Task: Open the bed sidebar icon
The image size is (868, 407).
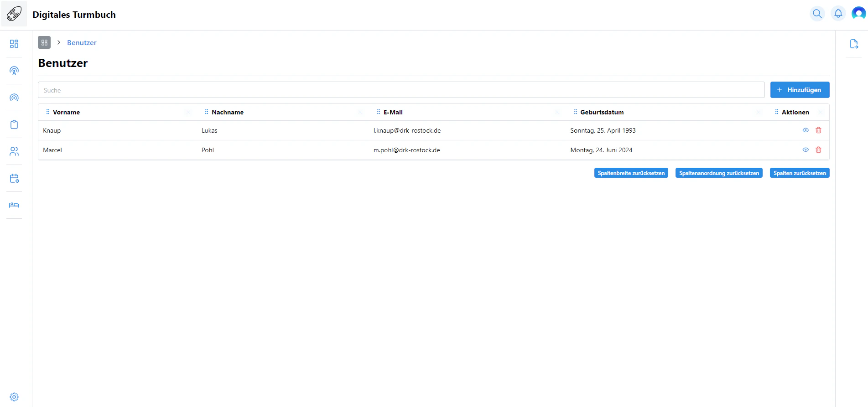Action: point(14,205)
